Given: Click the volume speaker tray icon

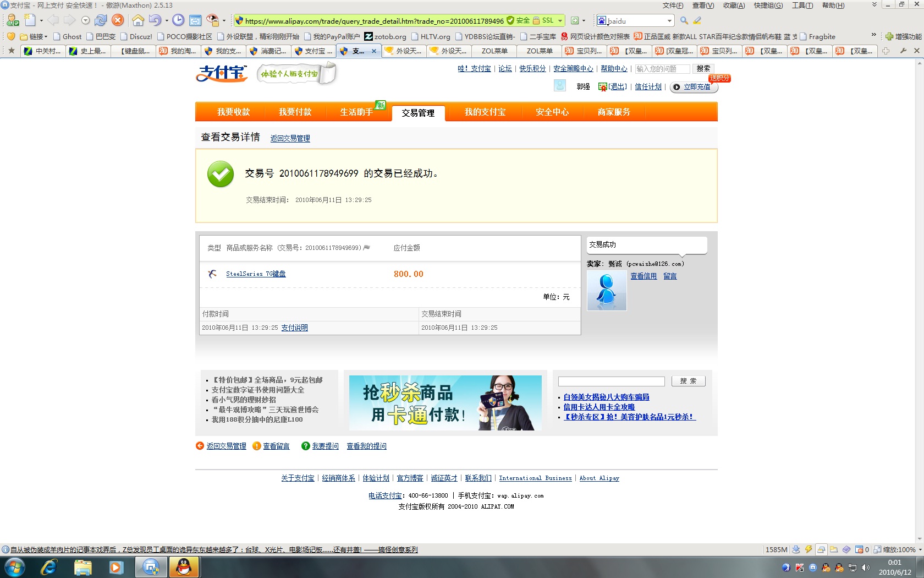Looking at the screenshot, I should tap(866, 568).
